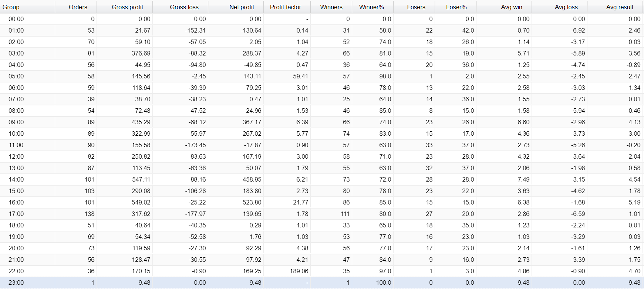
Task: Click profit factor value 21.77
Action: [x=300, y=202]
